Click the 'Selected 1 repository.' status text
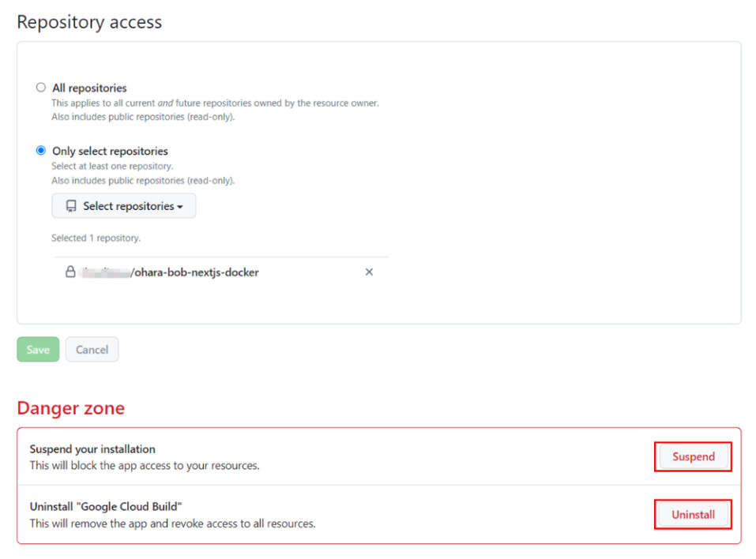 pyautogui.click(x=96, y=238)
